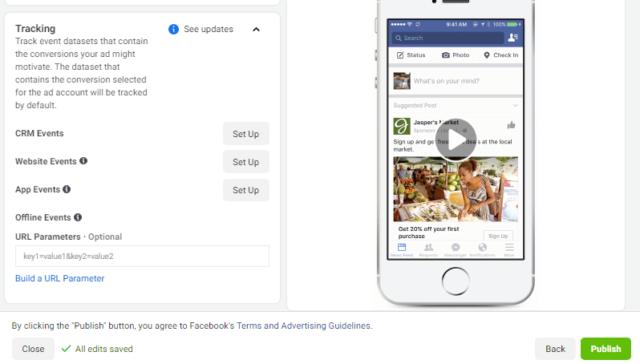
Task: Open Requests tab in preview
Action: [x=428, y=249]
